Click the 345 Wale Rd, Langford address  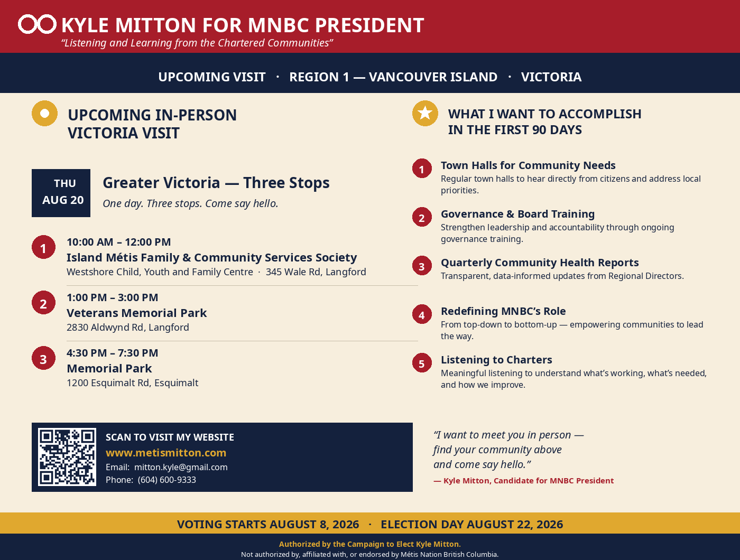(316, 272)
